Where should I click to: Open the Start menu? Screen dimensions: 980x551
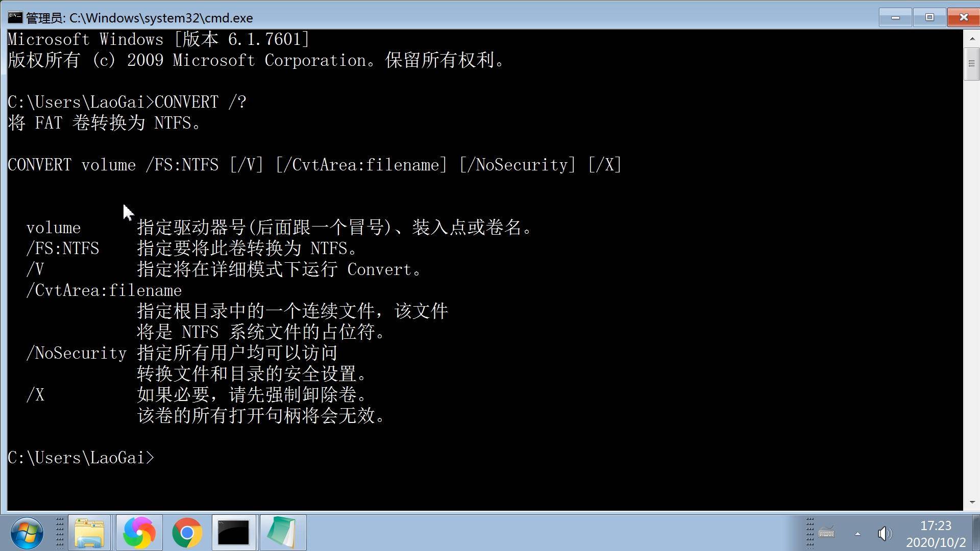tap(28, 532)
